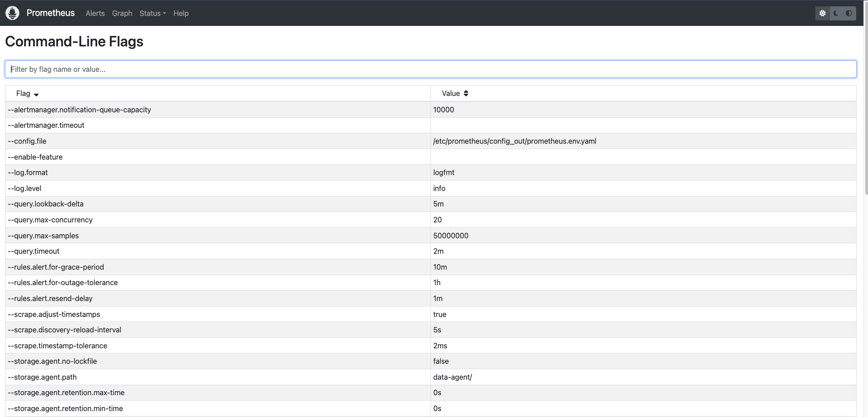
Task: Select the --storage.agent.no-lockfile flag
Action: tap(52, 361)
